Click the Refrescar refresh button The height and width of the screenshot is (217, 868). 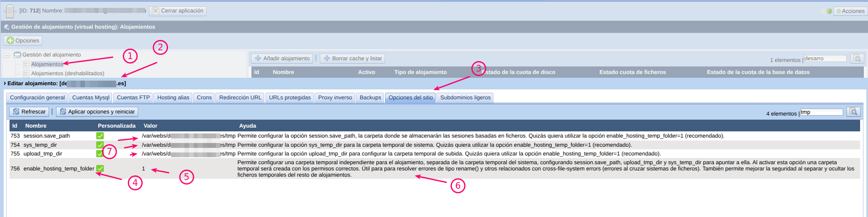pyautogui.click(x=29, y=112)
